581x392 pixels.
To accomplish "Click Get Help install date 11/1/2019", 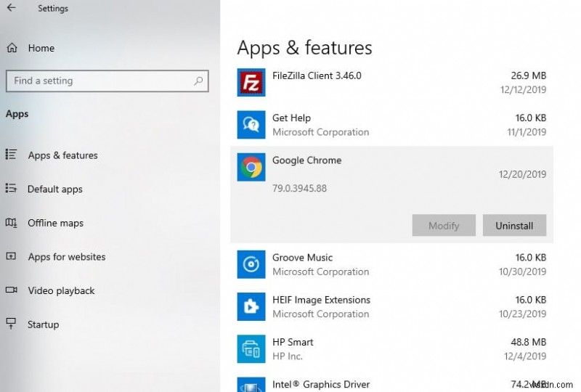I will pos(527,132).
